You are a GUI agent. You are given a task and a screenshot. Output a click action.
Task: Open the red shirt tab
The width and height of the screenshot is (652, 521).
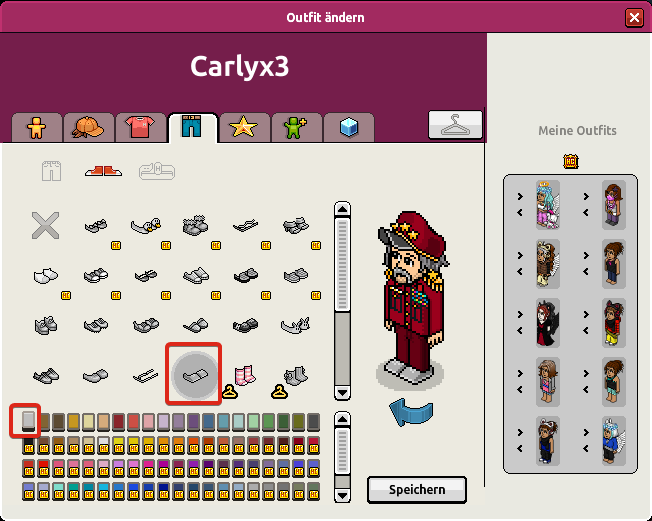140,127
